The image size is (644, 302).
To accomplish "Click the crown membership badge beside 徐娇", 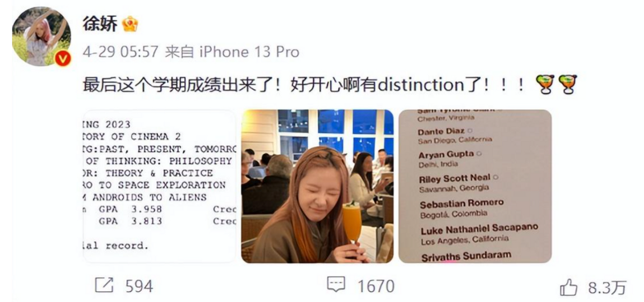I will (130, 24).
